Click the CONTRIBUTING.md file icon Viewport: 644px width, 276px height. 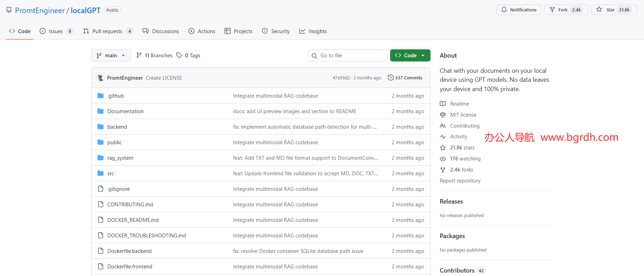(x=101, y=204)
